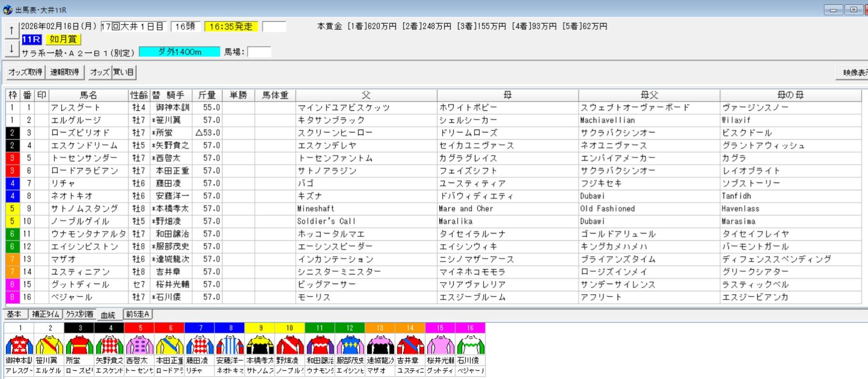This screenshot has width=868, height=379.
Task: Sort by the 斤量 column header
Action: tap(207, 95)
